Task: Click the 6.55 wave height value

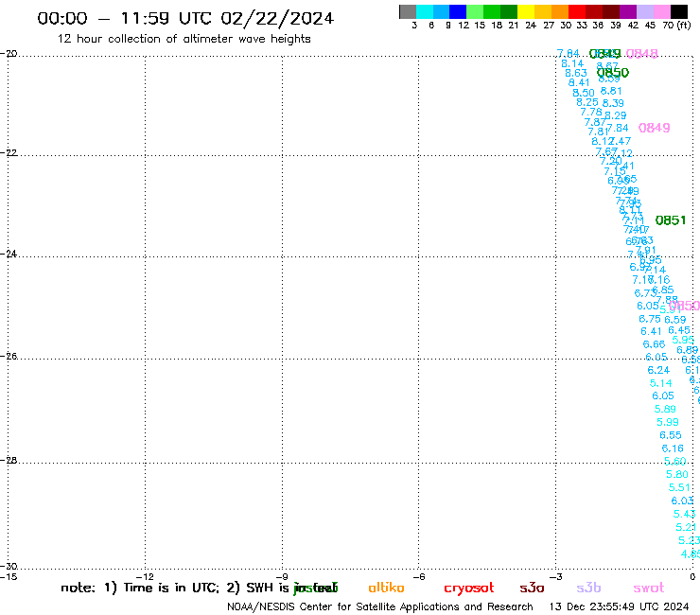Action: (x=671, y=435)
